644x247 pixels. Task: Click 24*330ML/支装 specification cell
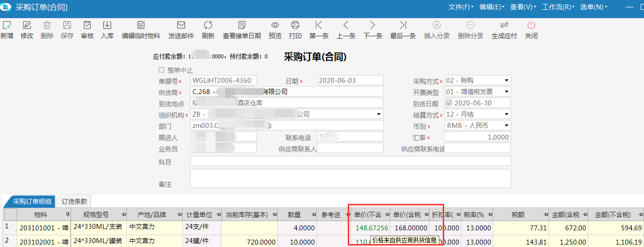click(x=99, y=227)
